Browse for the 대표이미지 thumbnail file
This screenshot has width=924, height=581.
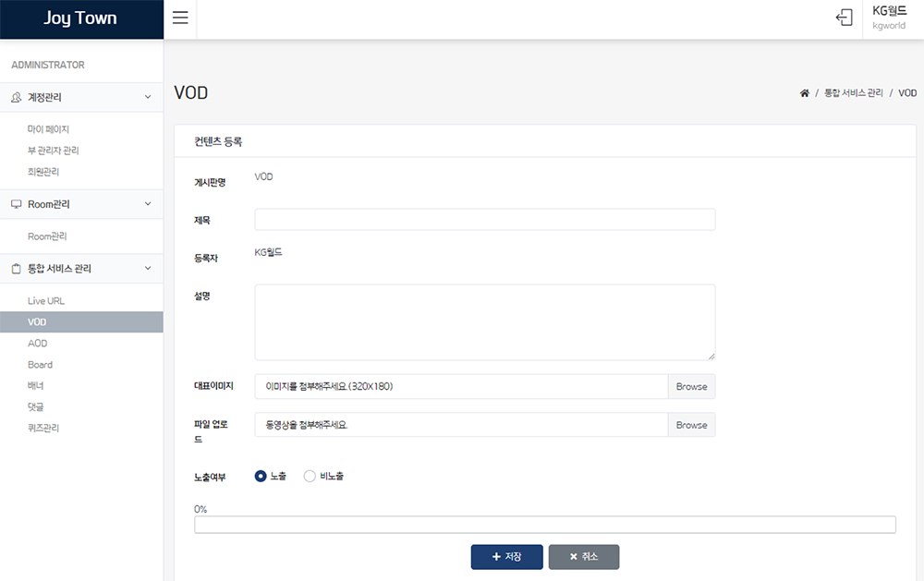tap(691, 386)
